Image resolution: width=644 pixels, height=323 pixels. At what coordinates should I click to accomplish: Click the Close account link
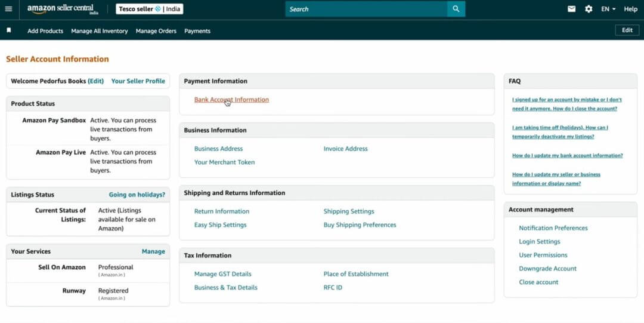538,282
